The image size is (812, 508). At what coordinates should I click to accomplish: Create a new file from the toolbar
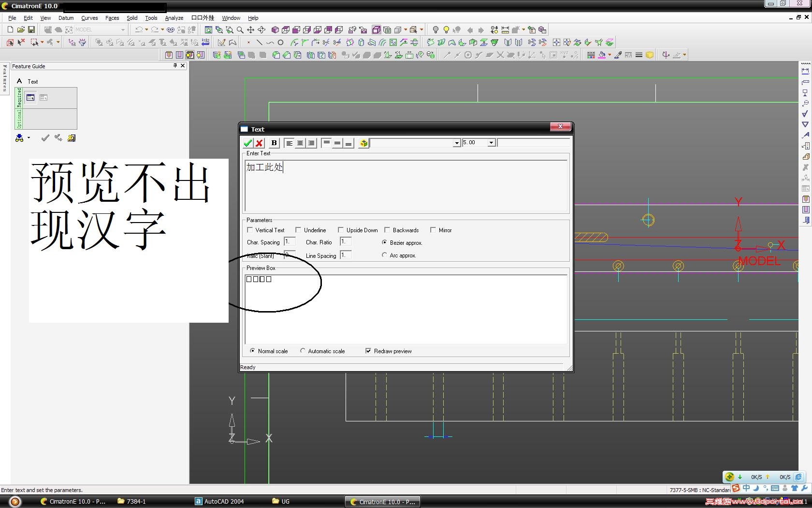10,30
